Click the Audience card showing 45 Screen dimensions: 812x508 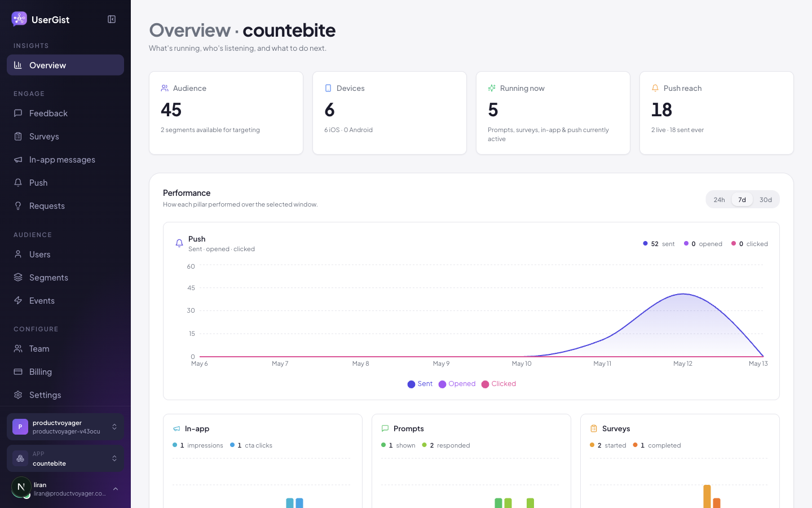(x=226, y=113)
